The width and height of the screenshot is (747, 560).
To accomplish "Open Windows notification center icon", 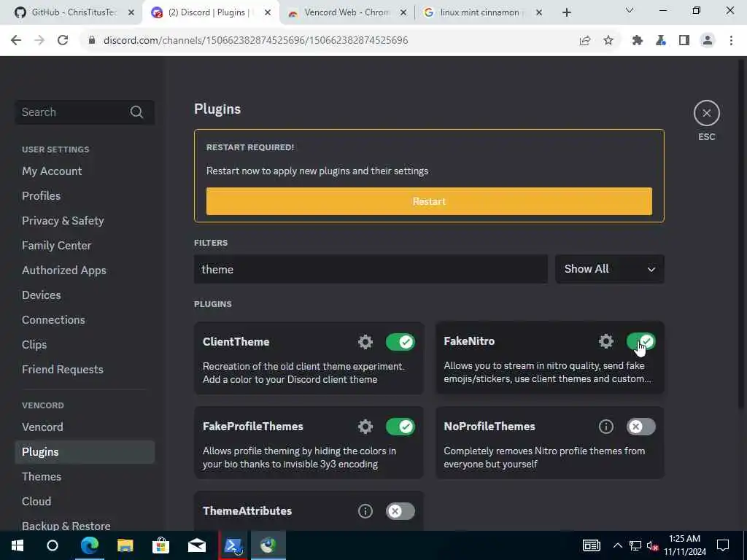I will [723, 545].
